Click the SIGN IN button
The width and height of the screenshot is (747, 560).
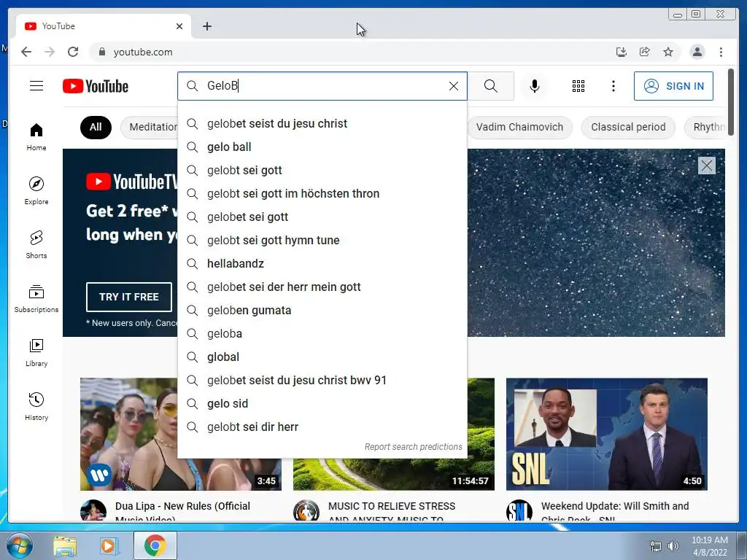(673, 86)
